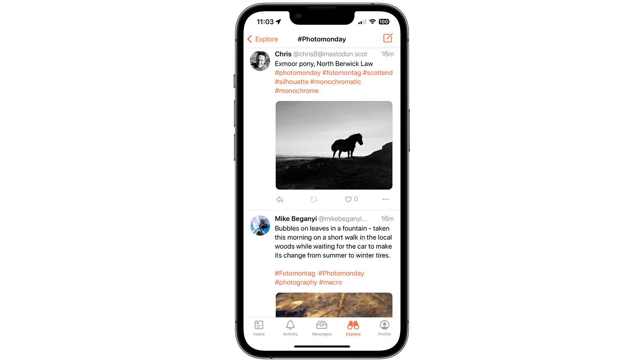
Task: Tap the monochrome horse photo to expand
Action: [x=334, y=145]
